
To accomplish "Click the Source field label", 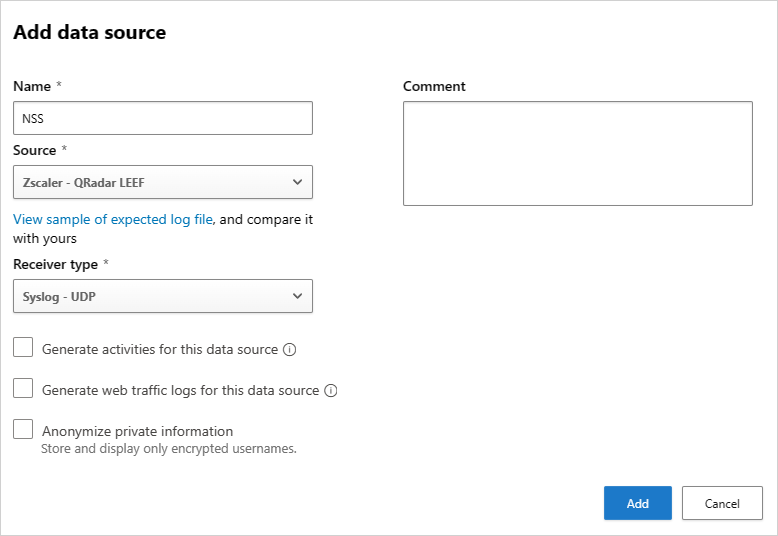I will point(35,150).
